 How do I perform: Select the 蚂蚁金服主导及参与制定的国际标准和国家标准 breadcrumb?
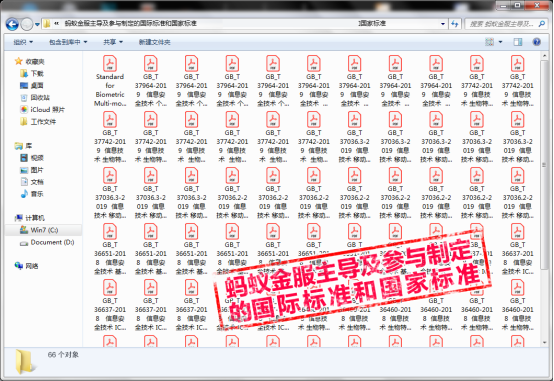(130, 24)
